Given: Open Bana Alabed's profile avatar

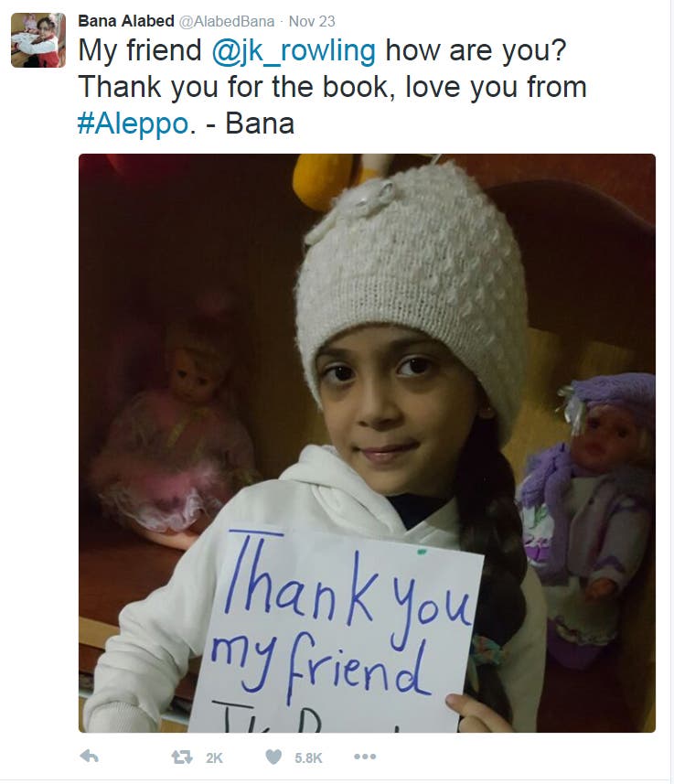Looking at the screenshot, I should pos(38,40).
